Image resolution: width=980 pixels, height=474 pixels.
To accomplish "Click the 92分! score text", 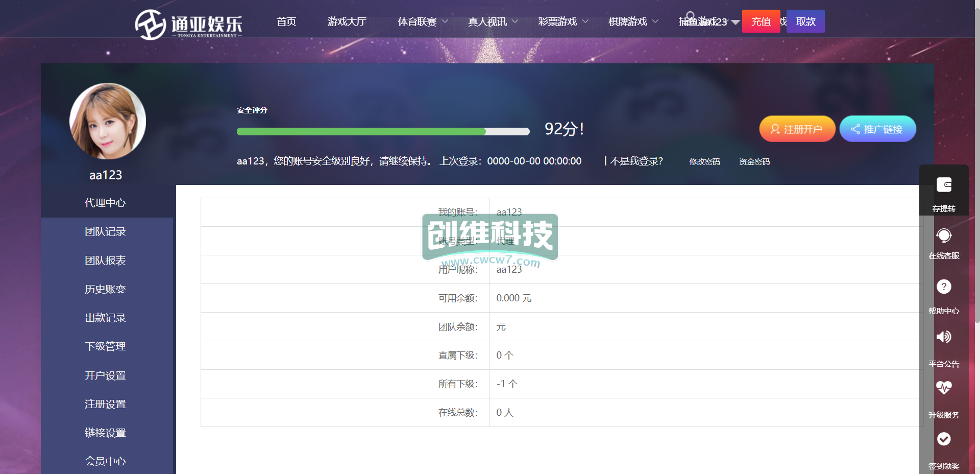I will [x=564, y=129].
